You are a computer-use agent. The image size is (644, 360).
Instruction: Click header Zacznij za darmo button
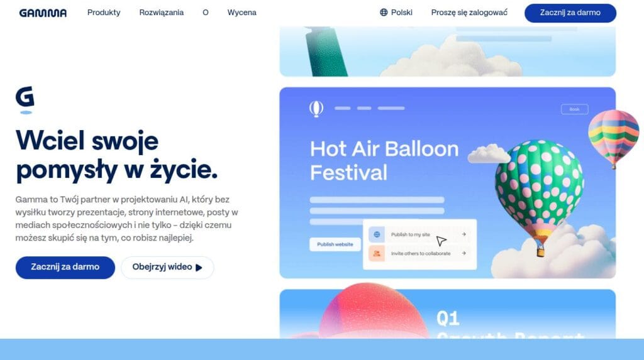570,13
